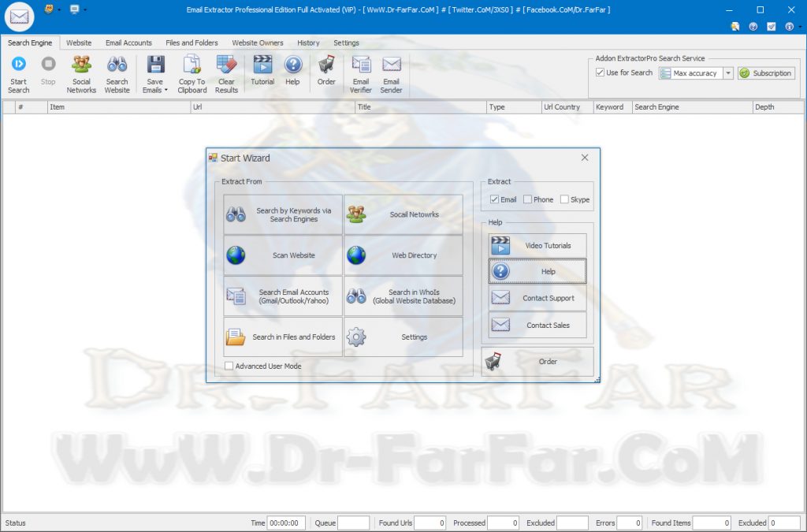The height and width of the screenshot is (532, 807).
Task: Click the Subscription button
Action: [766, 73]
